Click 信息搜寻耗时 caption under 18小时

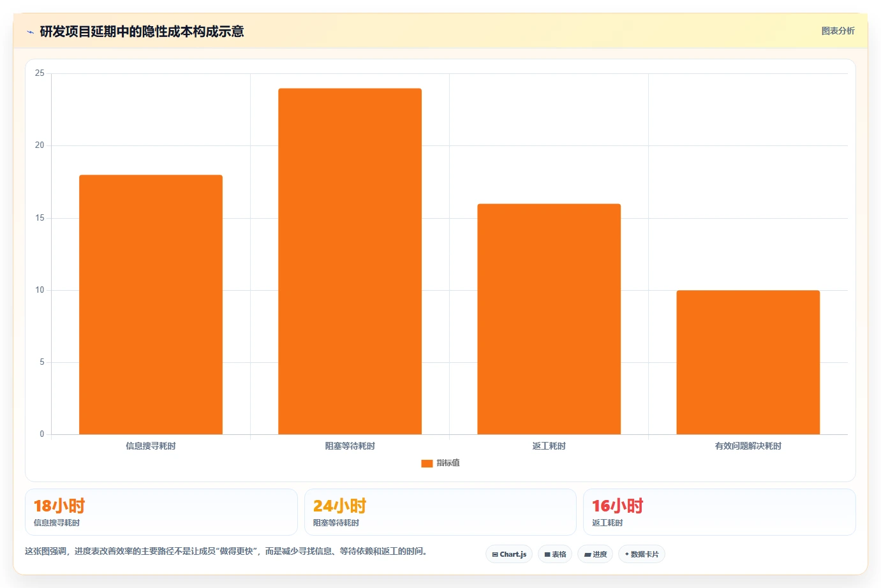57,523
